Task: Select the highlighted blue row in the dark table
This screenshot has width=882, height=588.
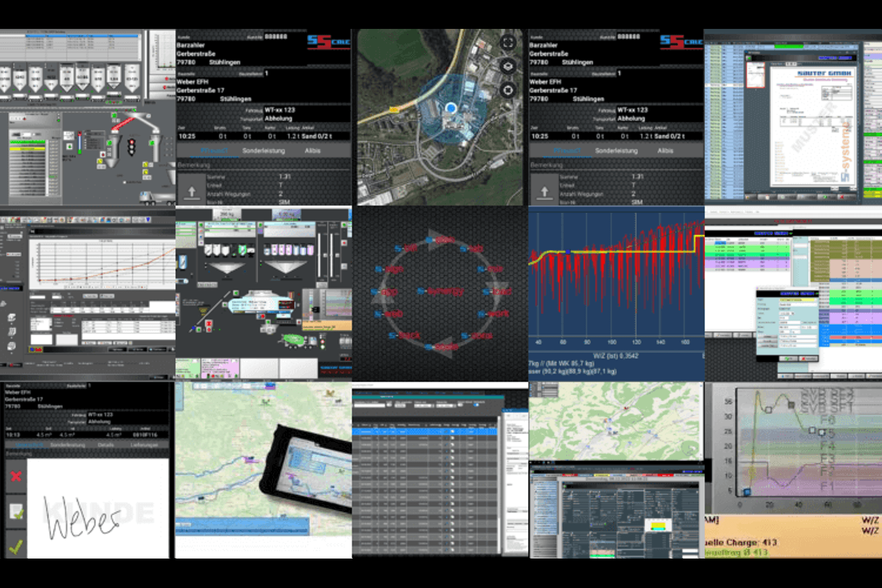Action: pyautogui.click(x=425, y=431)
